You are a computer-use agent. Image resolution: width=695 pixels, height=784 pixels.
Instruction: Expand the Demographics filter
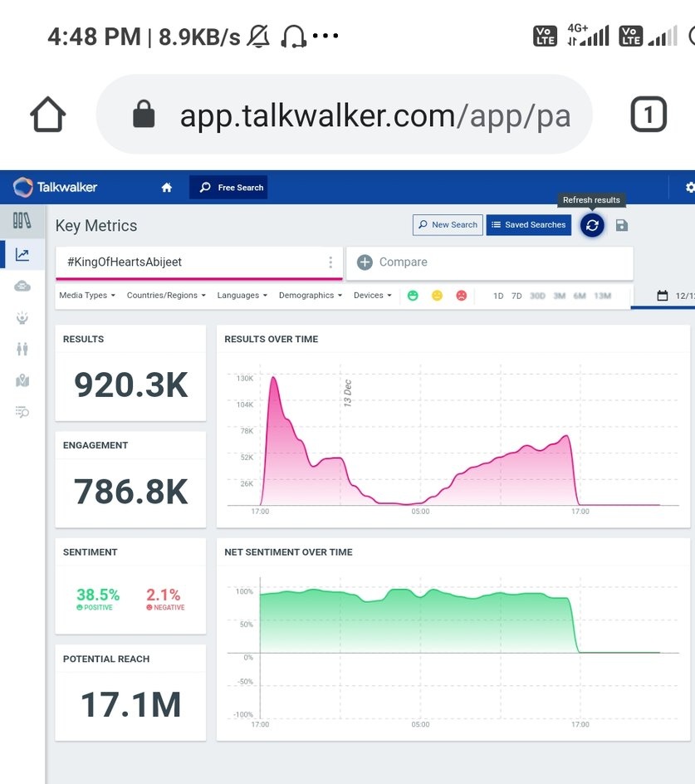click(x=311, y=296)
